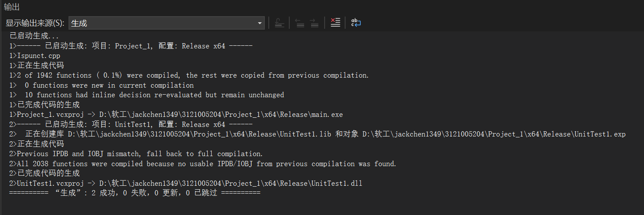Image resolution: width=644 pixels, height=215 pixels.
Task: Toggle word wrap in the output pane
Action: point(356,23)
